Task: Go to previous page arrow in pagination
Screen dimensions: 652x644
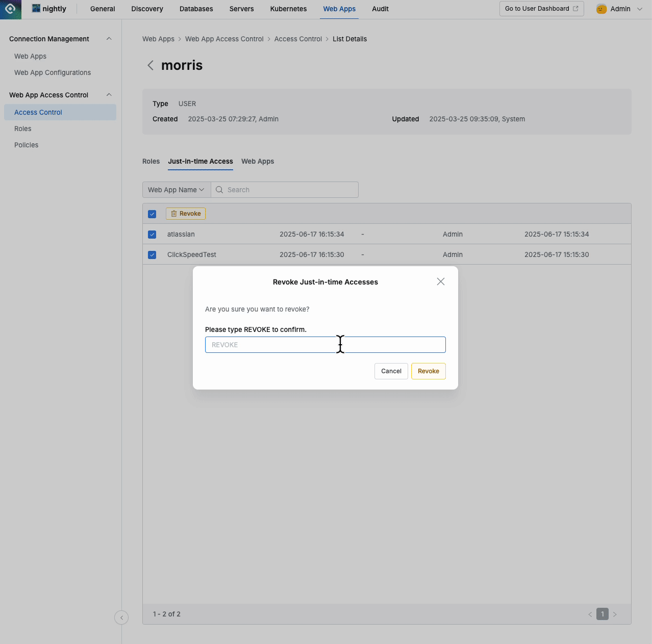Action: click(x=590, y=614)
